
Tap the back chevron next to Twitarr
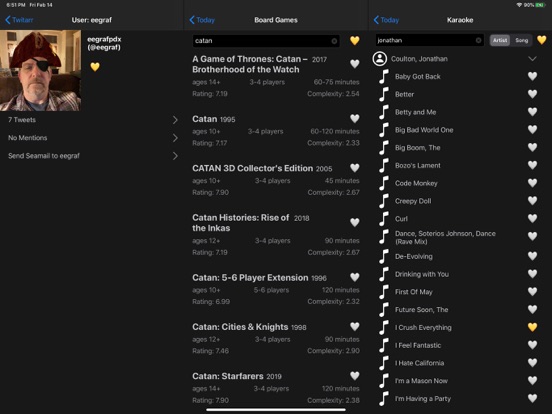[x=8, y=20]
